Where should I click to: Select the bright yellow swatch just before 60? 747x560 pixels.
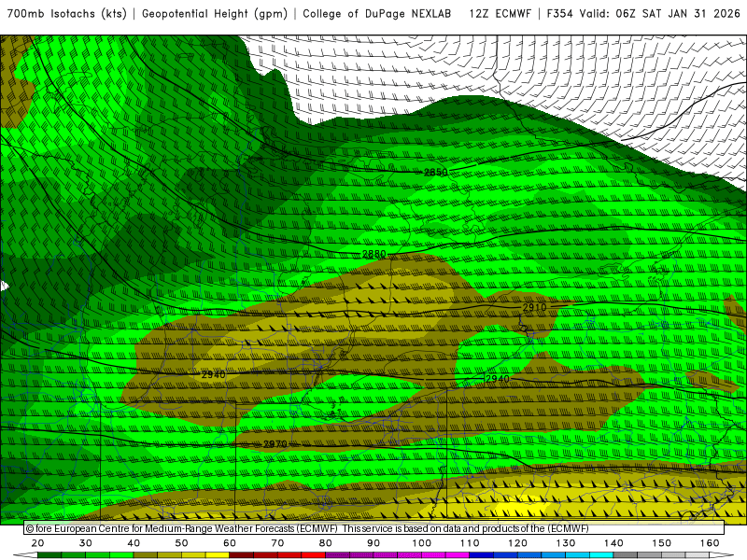[218, 555]
